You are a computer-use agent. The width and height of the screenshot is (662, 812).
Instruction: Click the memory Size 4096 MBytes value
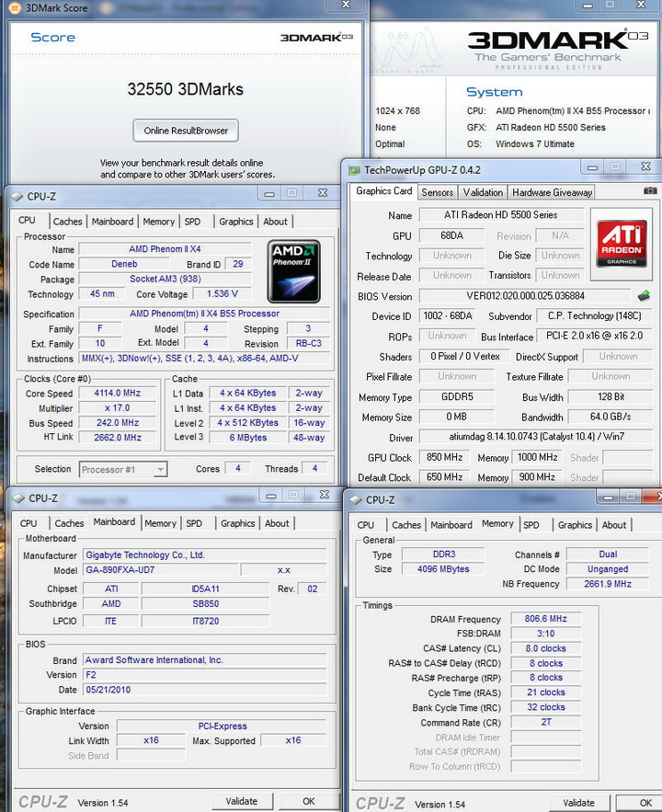point(443,569)
